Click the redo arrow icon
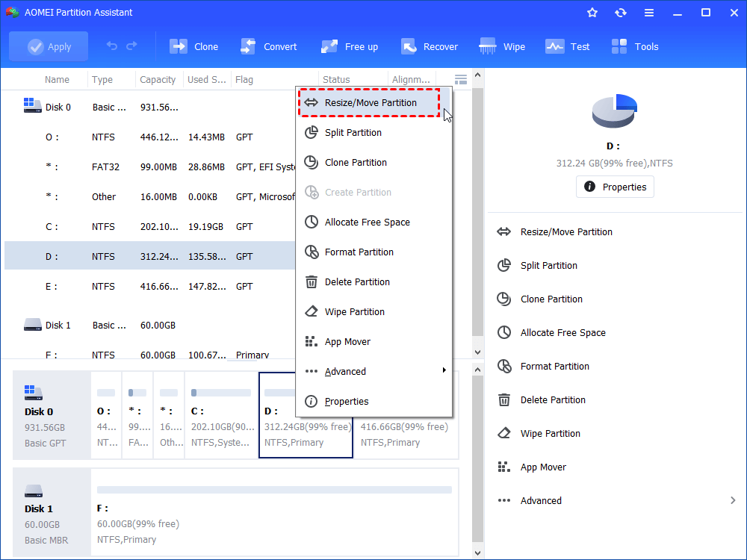The height and width of the screenshot is (560, 747). (131, 46)
